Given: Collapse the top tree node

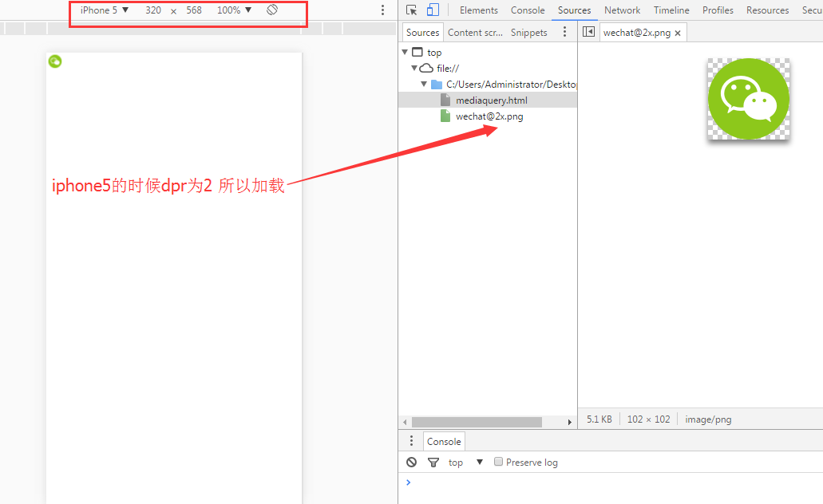Looking at the screenshot, I should point(405,52).
